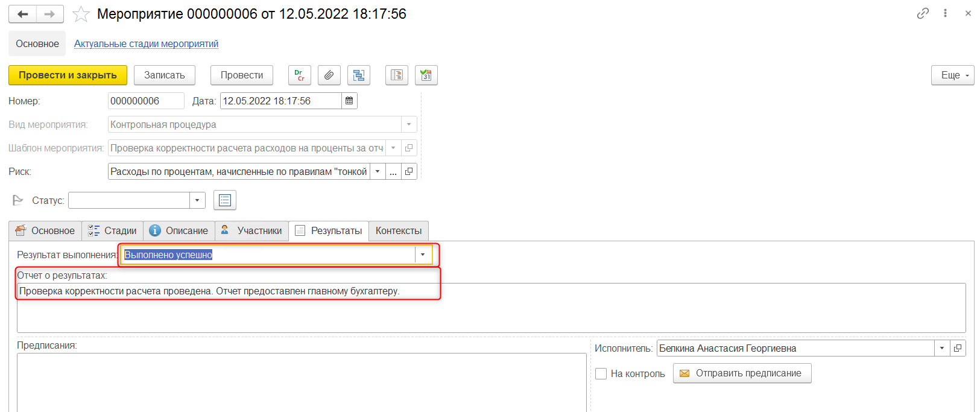The width and height of the screenshot is (980, 412).
Task: Click the Dt/Kt accounting entries icon
Action: (299, 75)
